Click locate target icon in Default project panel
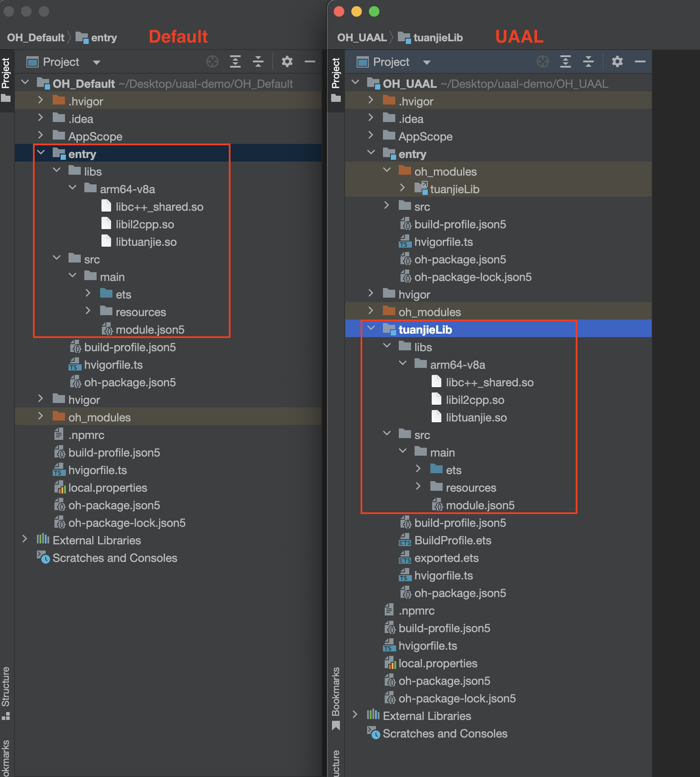Viewport: 700px width, 777px height. coord(212,62)
